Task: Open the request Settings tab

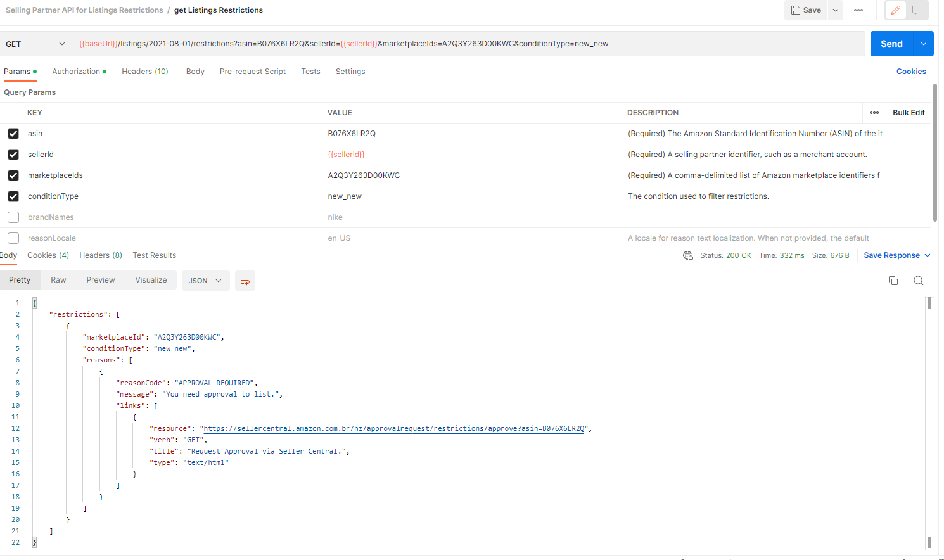Action: (350, 72)
